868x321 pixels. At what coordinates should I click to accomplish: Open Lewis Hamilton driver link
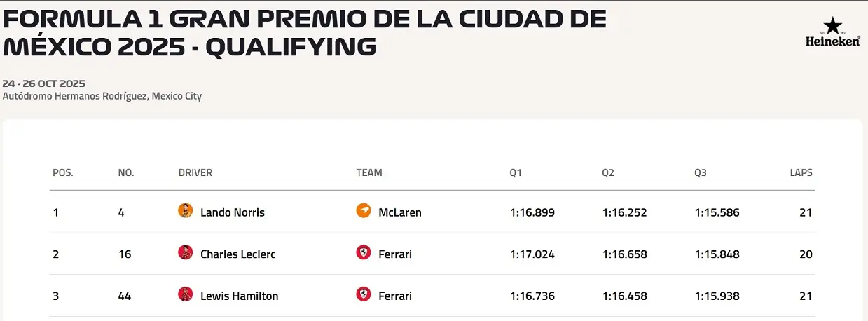click(x=239, y=296)
